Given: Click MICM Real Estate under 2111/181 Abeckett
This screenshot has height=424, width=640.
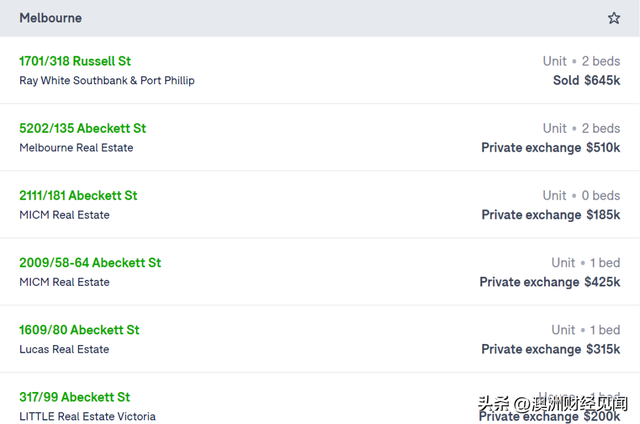Looking at the screenshot, I should coord(64,215).
